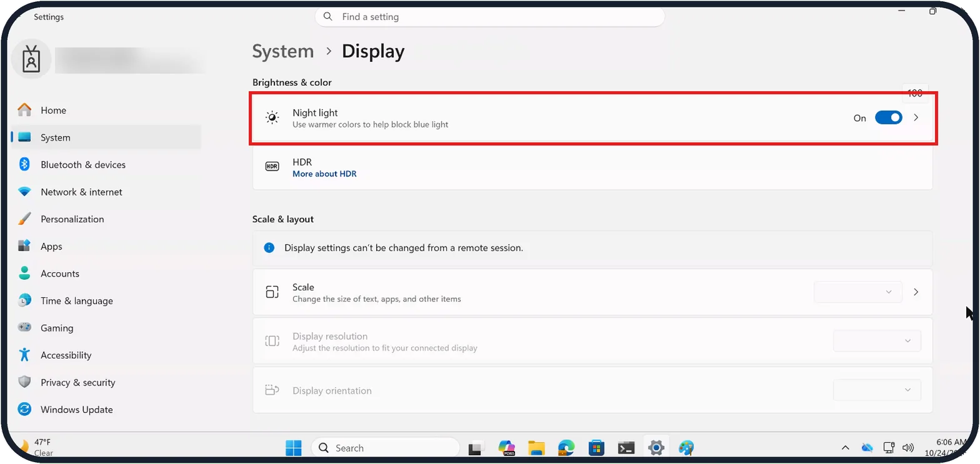
Task: Open the Scale percentage dropdown
Action: [857, 292]
